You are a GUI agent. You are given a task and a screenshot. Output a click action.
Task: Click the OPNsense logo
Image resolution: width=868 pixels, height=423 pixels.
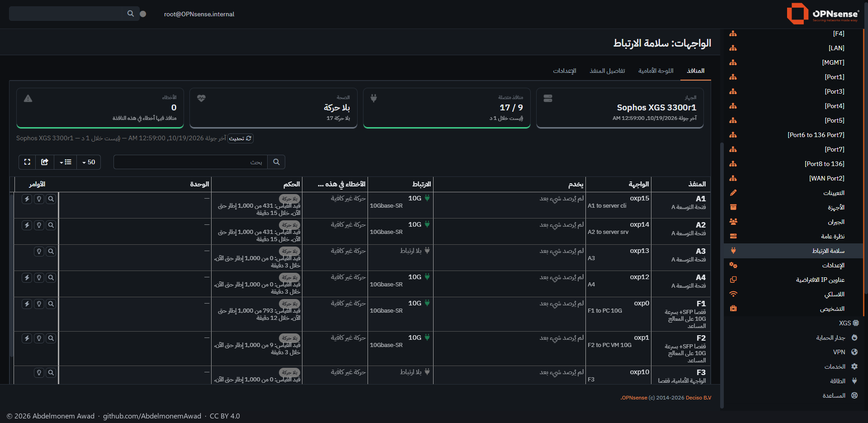[x=823, y=14]
